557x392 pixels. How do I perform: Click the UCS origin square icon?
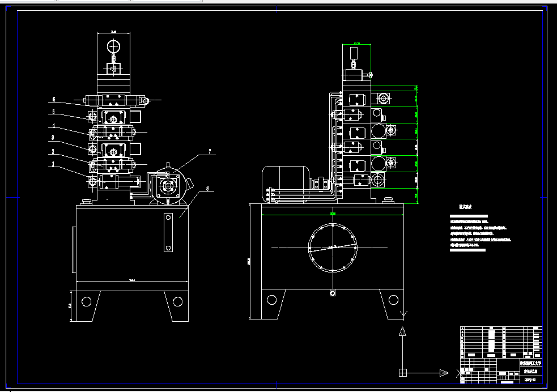click(402, 373)
